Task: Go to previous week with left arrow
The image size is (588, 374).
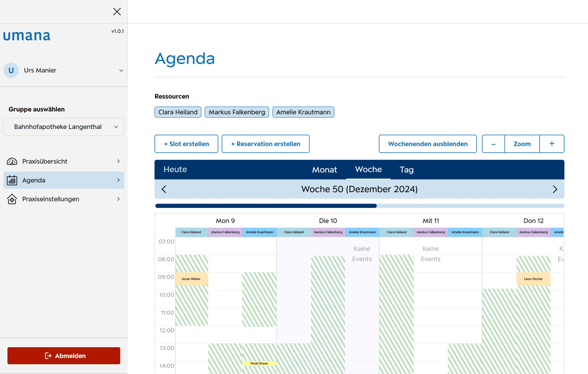Action: (x=164, y=189)
